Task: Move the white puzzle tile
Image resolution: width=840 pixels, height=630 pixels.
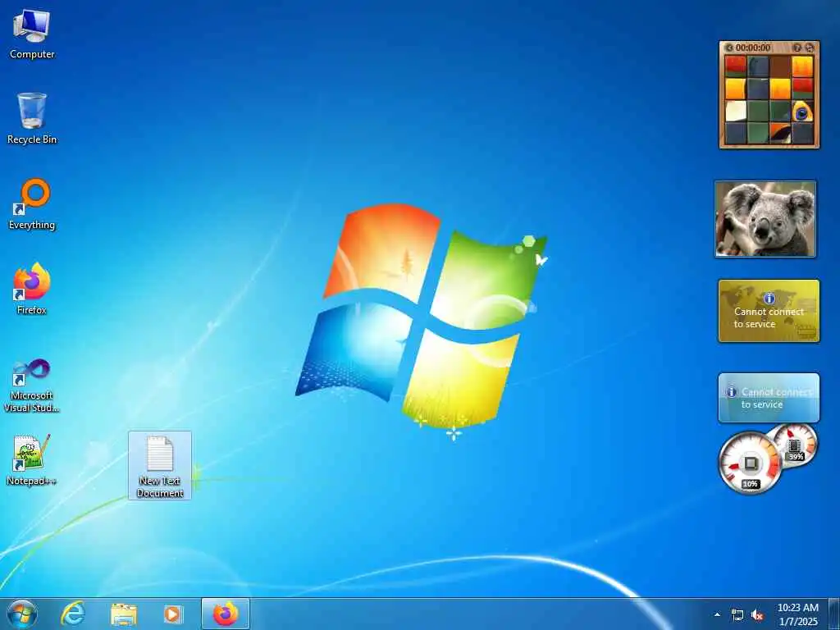Action: click(736, 112)
